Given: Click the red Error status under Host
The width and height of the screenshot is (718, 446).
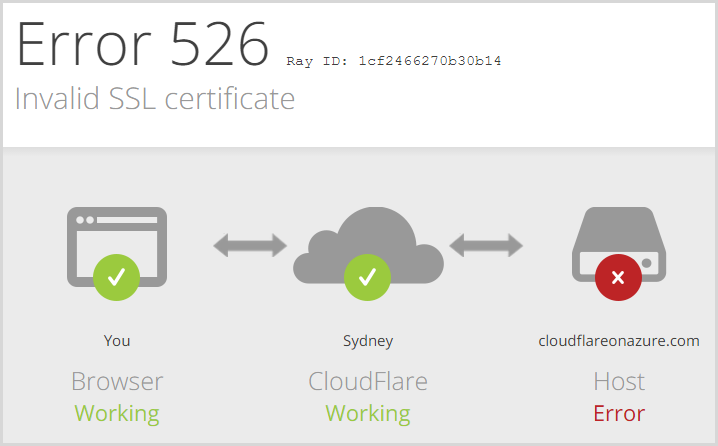Looking at the screenshot, I should pyautogui.click(x=619, y=413).
